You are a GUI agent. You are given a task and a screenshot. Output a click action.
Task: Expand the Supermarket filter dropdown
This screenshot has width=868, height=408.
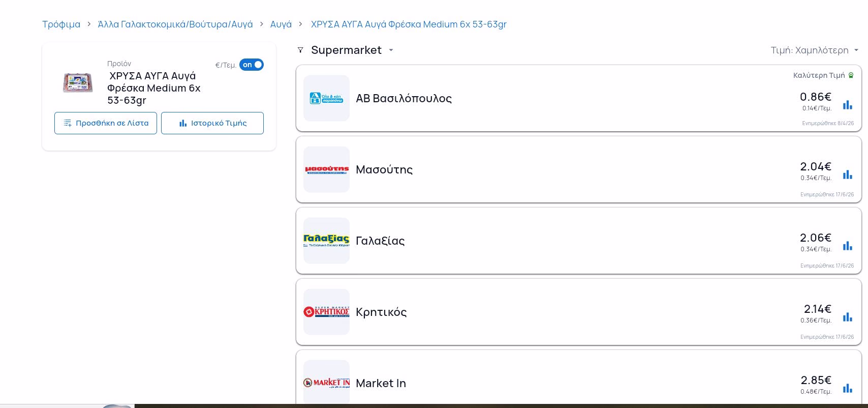pos(391,50)
